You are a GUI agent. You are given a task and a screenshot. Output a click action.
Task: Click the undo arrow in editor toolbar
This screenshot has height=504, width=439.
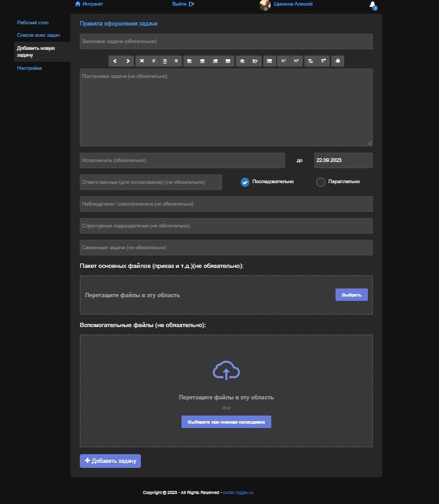[115, 61]
